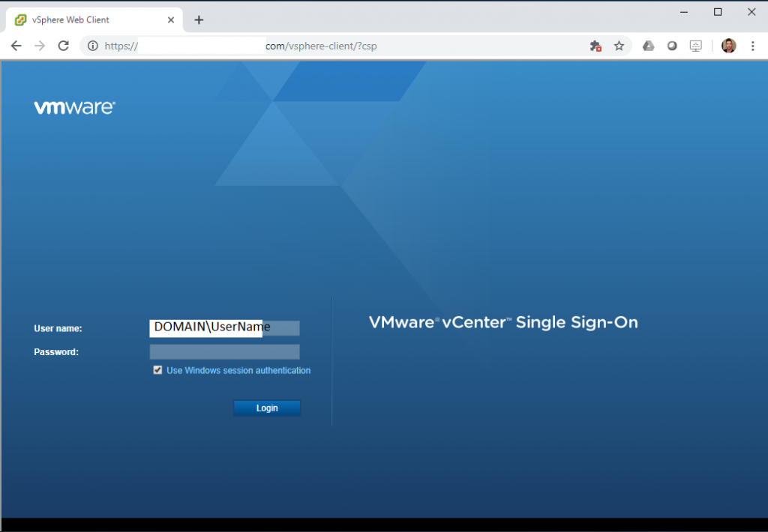
Task: Open the Google Drive extension icon
Action: (x=649, y=46)
